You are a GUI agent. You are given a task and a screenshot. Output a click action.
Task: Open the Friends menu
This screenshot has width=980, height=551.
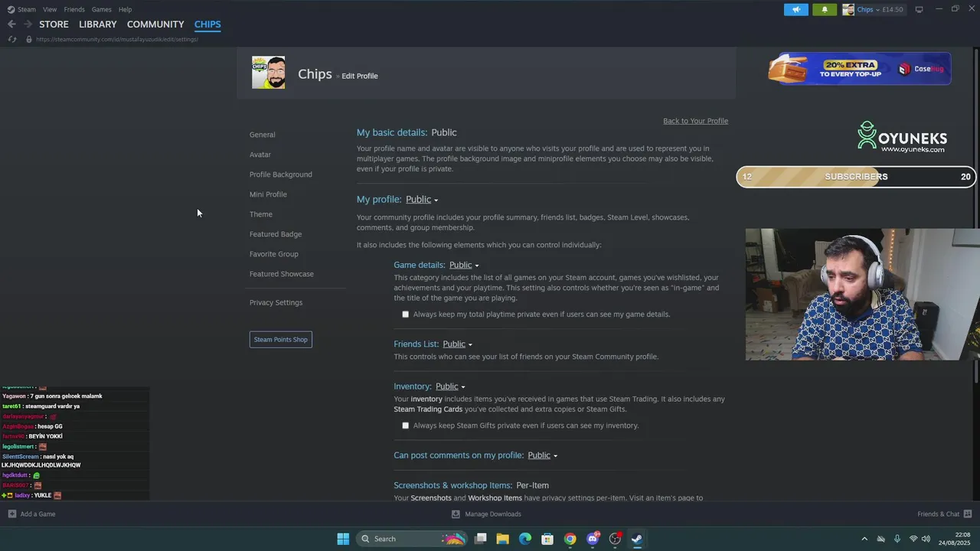(x=74, y=9)
